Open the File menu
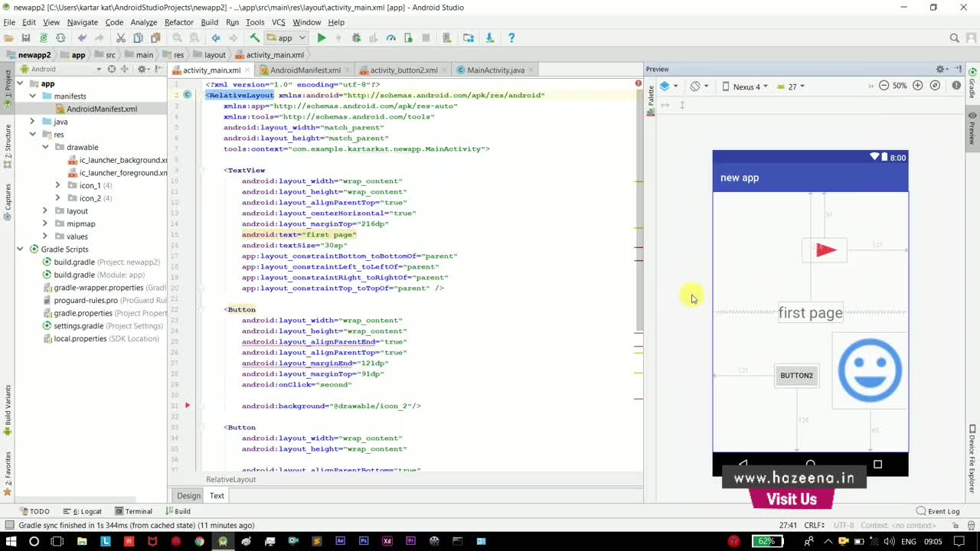Screen dimensions: 980x551 (9, 22)
